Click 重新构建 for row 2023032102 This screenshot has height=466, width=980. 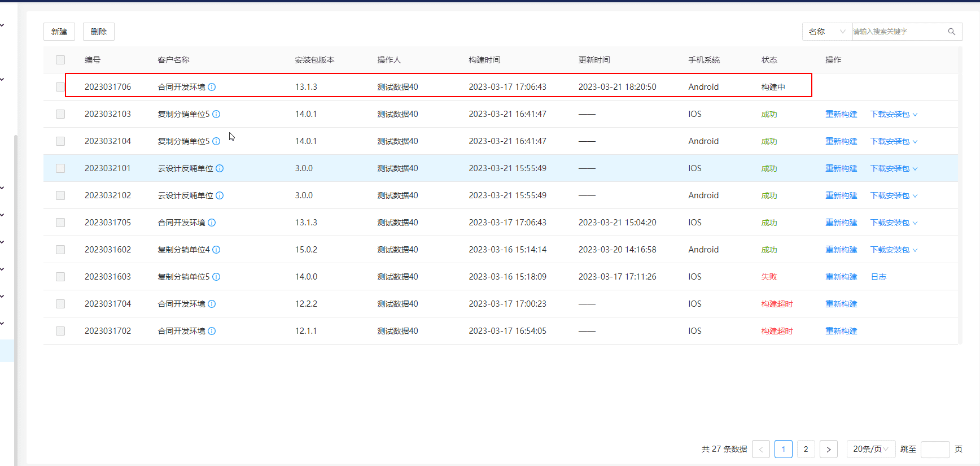[841, 195]
